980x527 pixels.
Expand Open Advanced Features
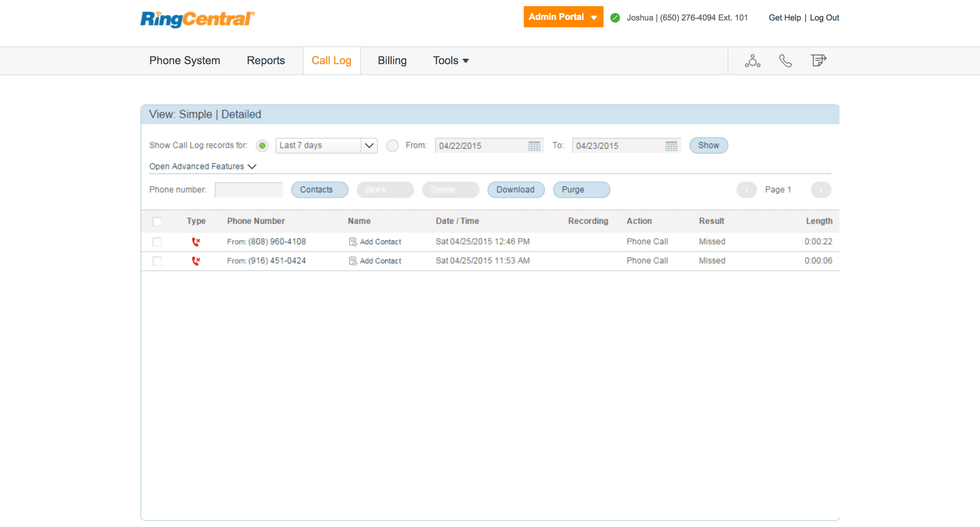(x=203, y=167)
